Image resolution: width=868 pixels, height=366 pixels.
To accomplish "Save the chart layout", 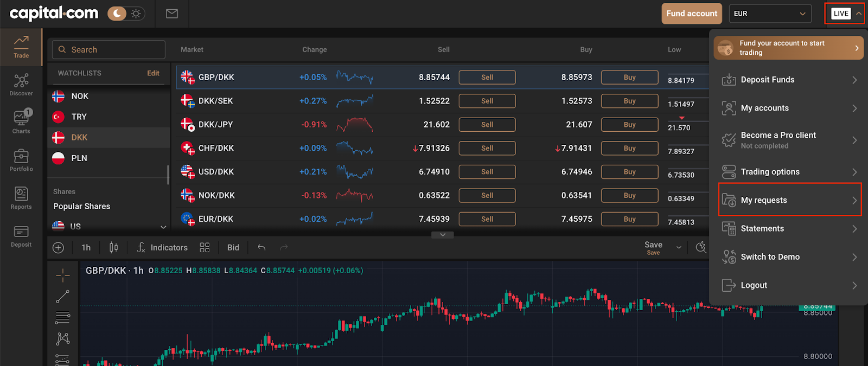I will tap(653, 248).
